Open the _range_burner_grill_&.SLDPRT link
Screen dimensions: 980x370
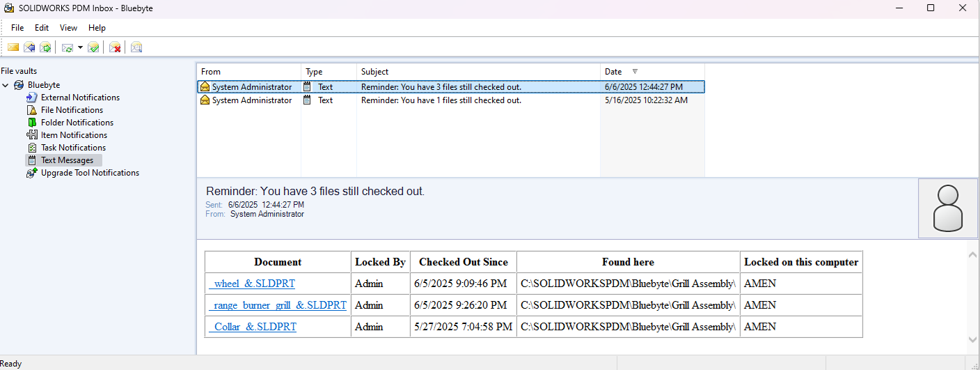[x=278, y=305]
